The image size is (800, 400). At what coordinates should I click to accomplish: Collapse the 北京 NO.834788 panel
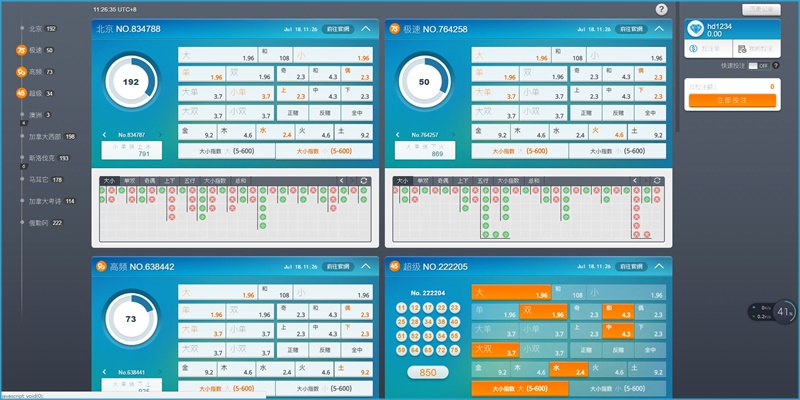tap(365, 30)
